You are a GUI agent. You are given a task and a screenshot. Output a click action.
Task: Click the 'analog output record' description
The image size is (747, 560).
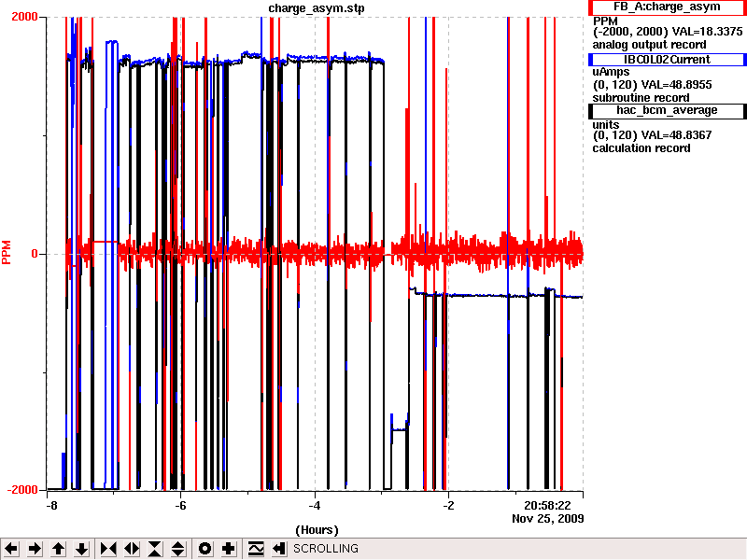coord(649,45)
